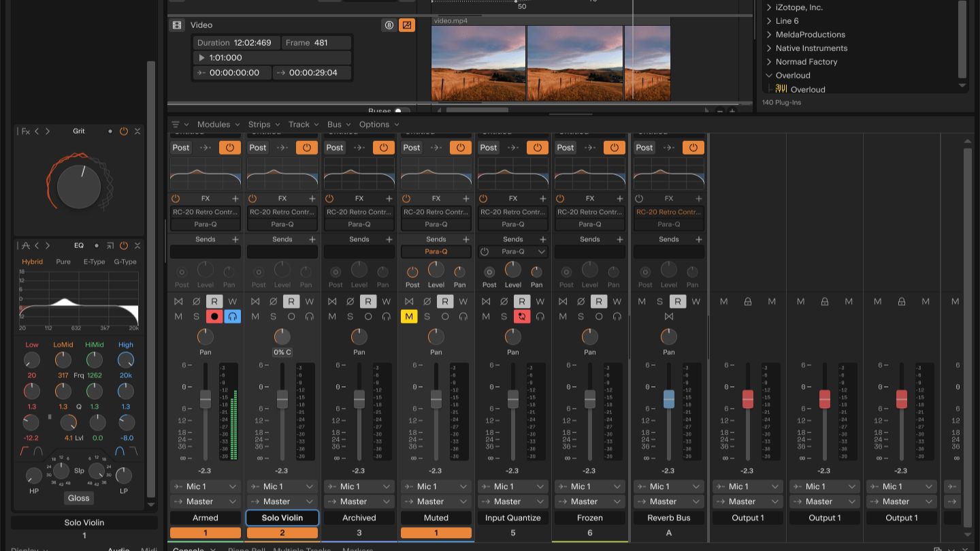Toggle the send power on the Muted strip
The width and height of the screenshot is (980, 551).
(x=412, y=272)
